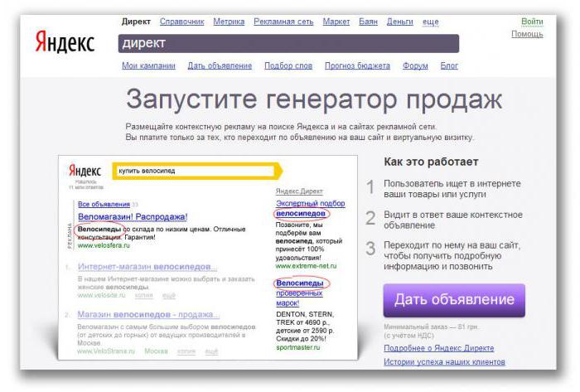Viewport: 580px width, 392px height.
Task: Click step text Переходит по нему на ваш сайт
Action: click(452, 255)
